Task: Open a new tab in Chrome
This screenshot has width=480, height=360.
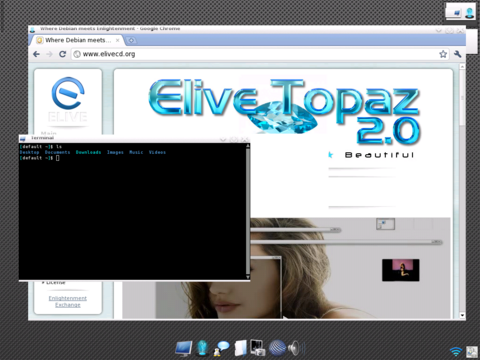Action: tap(131, 40)
